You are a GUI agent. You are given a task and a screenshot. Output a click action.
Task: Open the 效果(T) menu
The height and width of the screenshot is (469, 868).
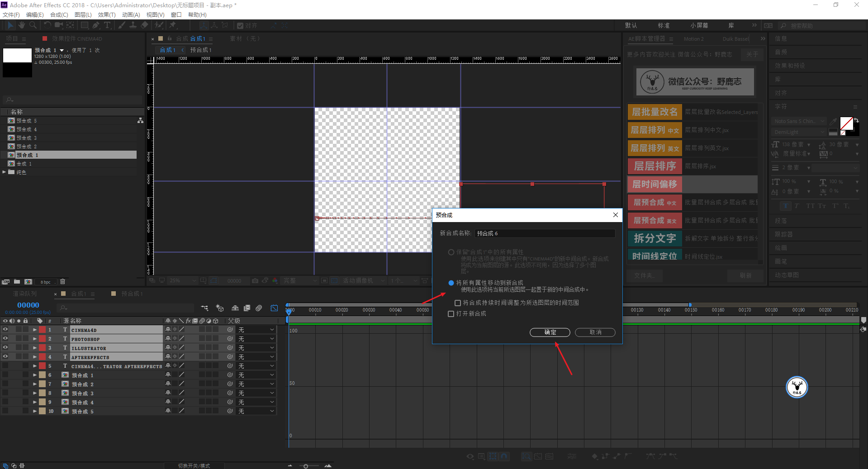coord(107,15)
